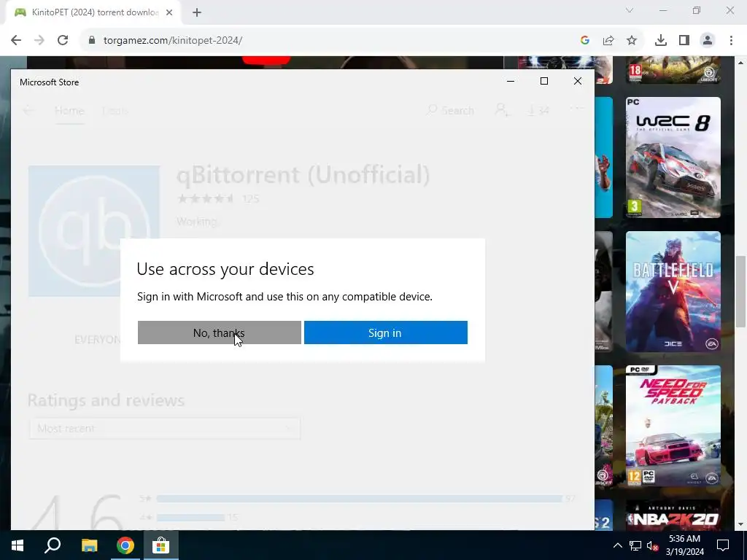The height and width of the screenshot is (560, 747).
Task: Bookmark this page with star icon
Action: coord(632,41)
